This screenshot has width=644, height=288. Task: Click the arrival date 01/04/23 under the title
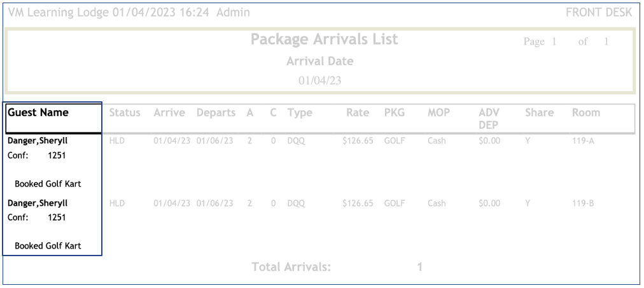[320, 80]
